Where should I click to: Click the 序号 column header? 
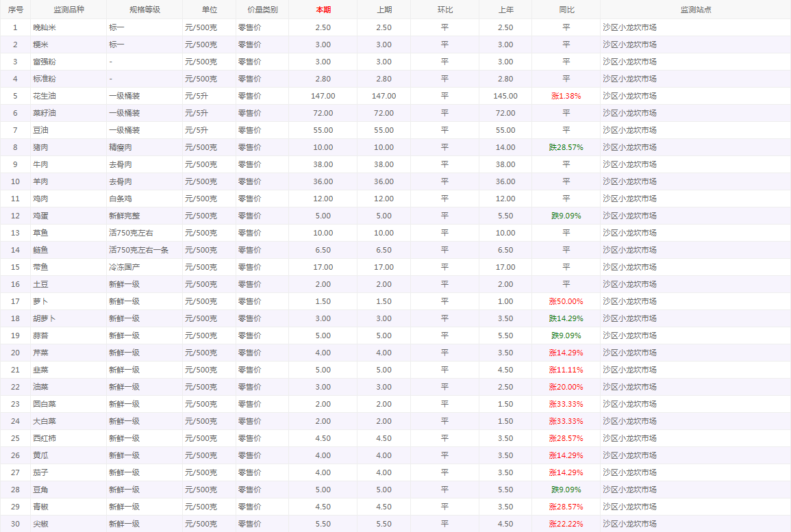(x=15, y=10)
